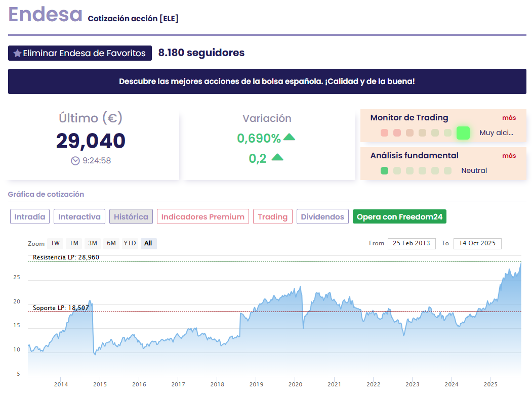The width and height of the screenshot is (532, 398).
Task: Click the star icon in the Favoritos button
Action: [17, 53]
